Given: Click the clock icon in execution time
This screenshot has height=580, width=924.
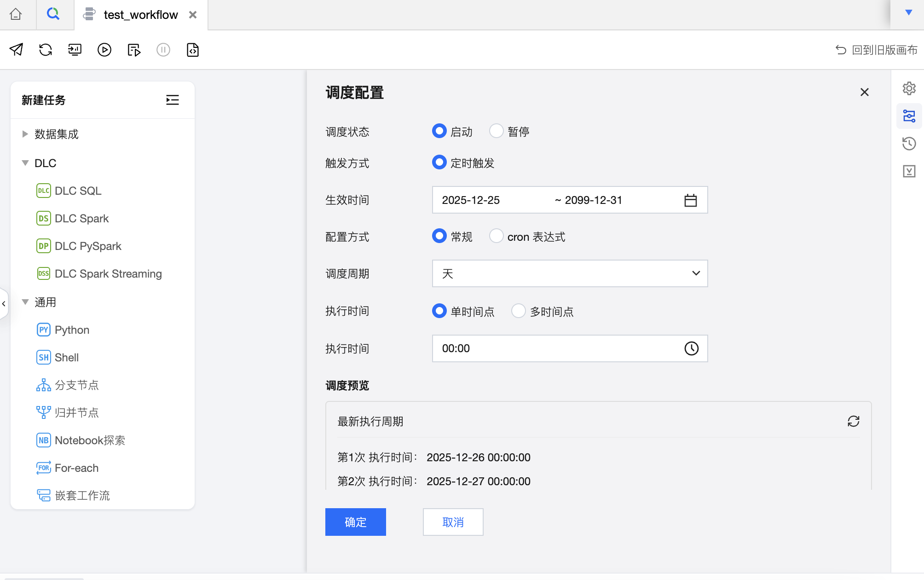Looking at the screenshot, I should point(691,348).
